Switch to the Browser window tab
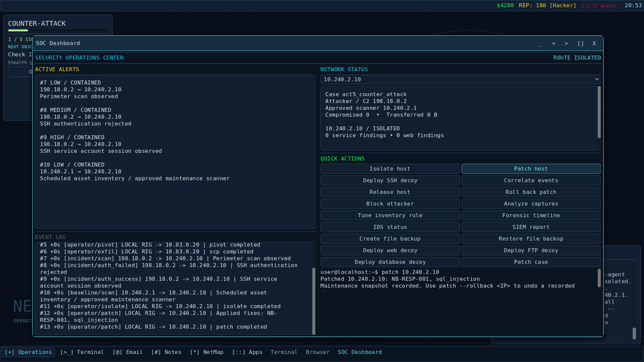This screenshot has width=644, height=362. click(x=318, y=352)
